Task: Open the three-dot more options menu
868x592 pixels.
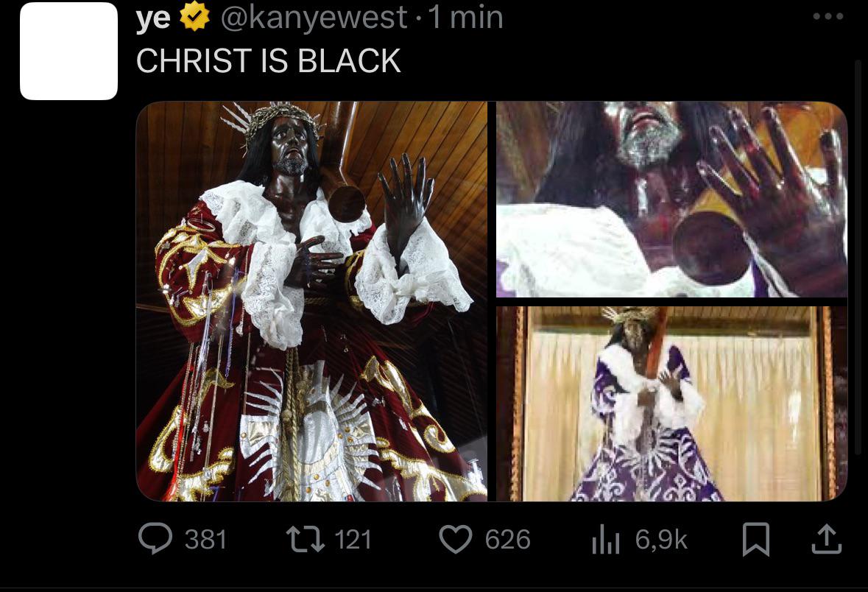Action: click(828, 17)
